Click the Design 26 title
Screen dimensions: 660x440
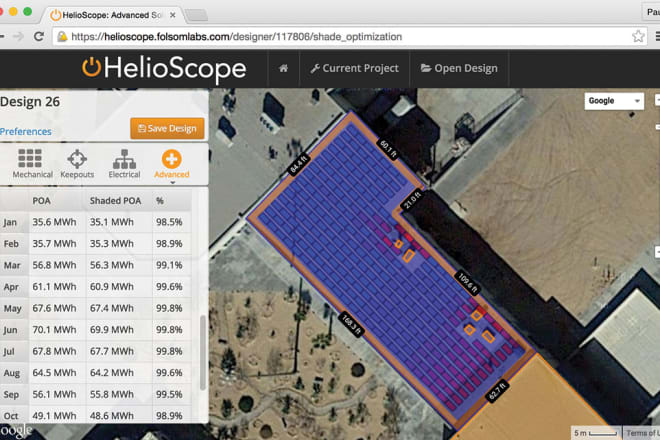[30, 101]
